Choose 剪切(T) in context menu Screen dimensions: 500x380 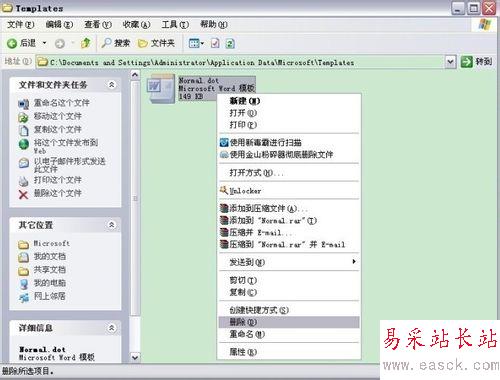click(x=289, y=280)
